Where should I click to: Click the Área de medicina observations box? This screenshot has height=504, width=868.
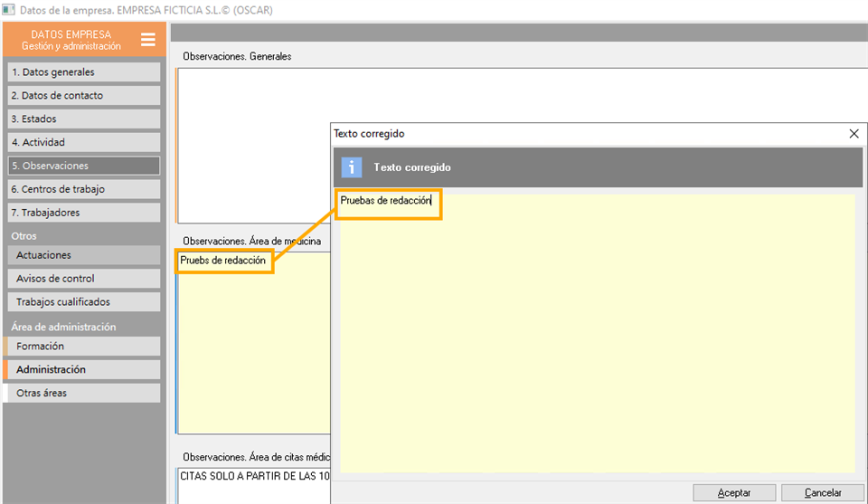[253, 343]
